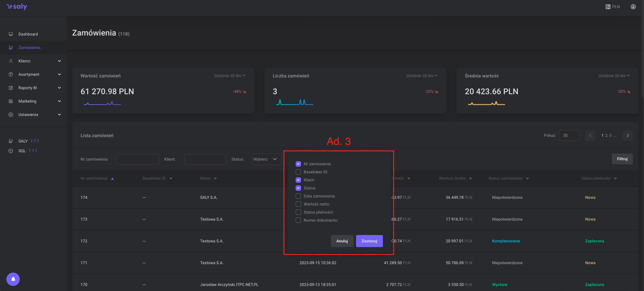Image resolution: width=644 pixels, height=291 pixels.
Task: Click the Dashboard monitor icon in sidebar
Action: (11, 34)
